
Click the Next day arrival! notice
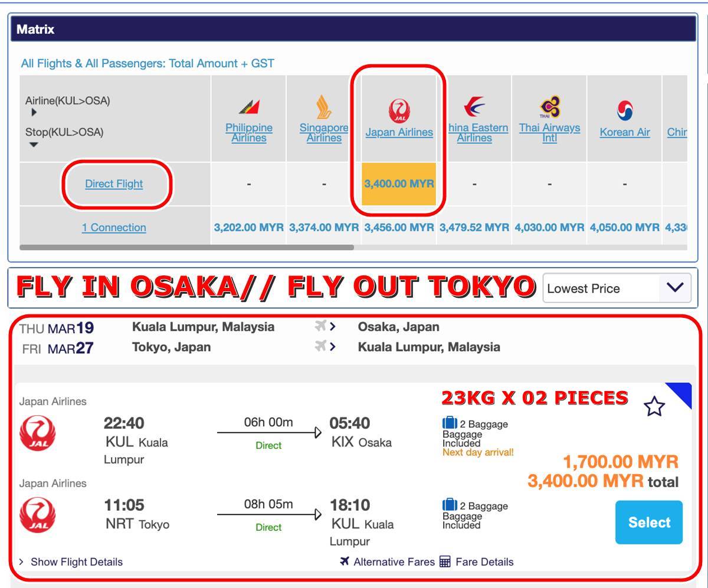click(478, 452)
